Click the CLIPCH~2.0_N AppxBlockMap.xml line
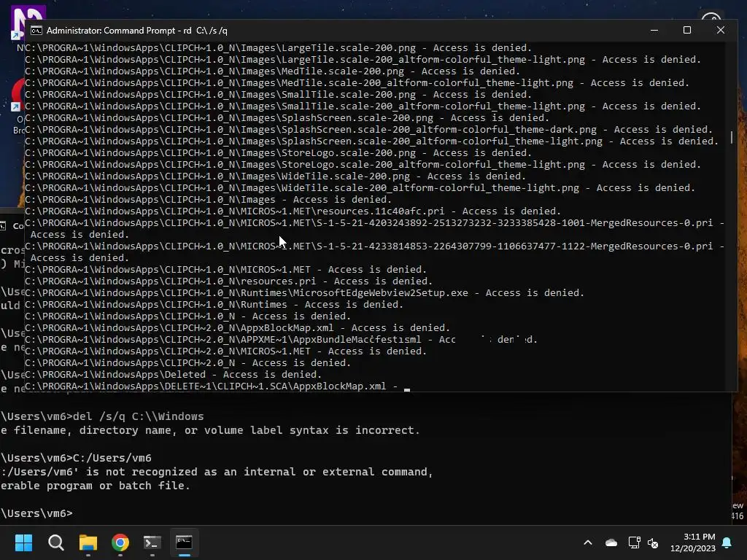This screenshot has width=747, height=560. (237, 327)
